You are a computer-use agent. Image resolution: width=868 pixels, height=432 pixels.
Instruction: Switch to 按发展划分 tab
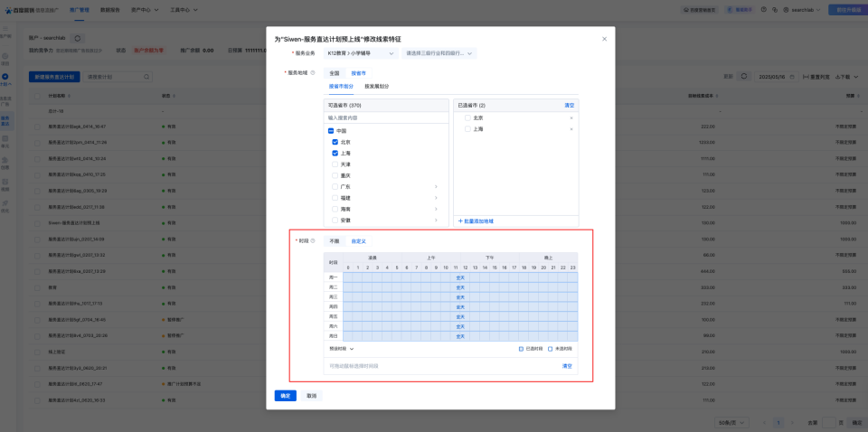point(376,86)
